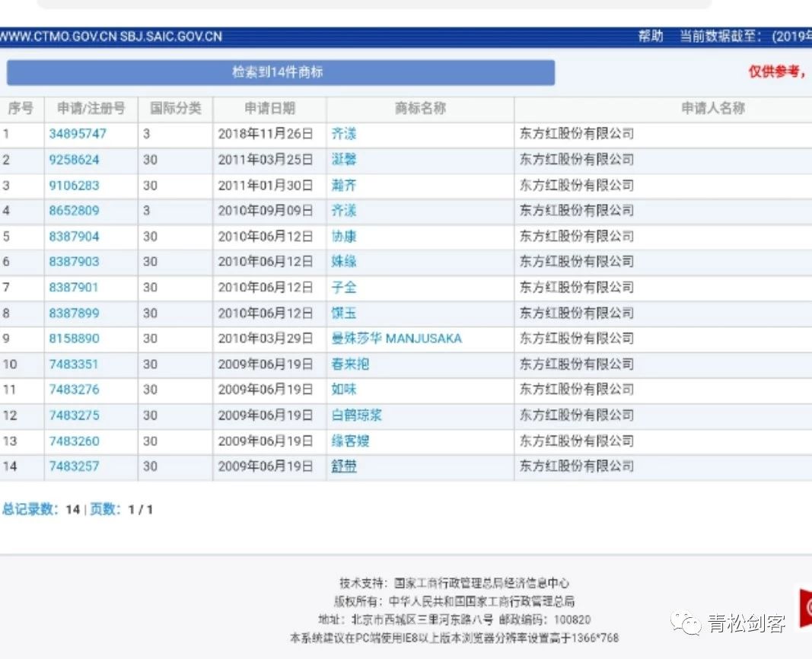Viewport: 812px width, 659px height.
Task: Open registration number 7483275
Action: tap(74, 415)
